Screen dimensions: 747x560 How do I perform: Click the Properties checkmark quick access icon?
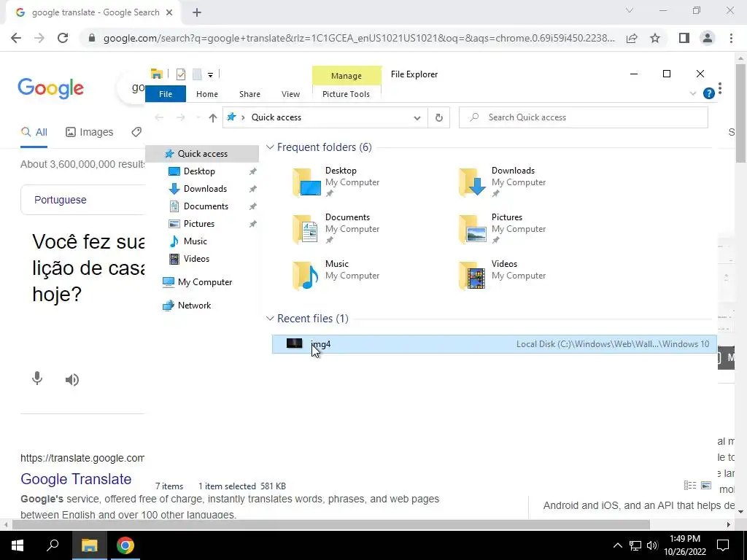[181, 74]
